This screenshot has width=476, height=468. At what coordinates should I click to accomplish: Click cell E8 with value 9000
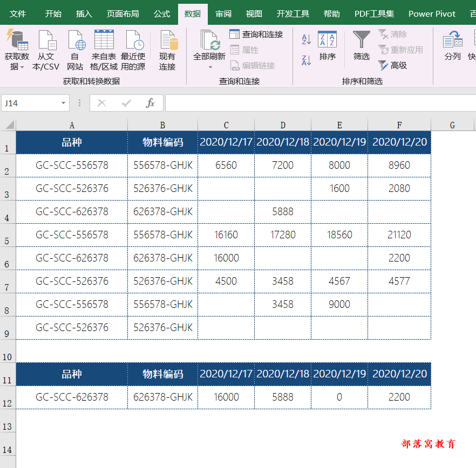339,304
